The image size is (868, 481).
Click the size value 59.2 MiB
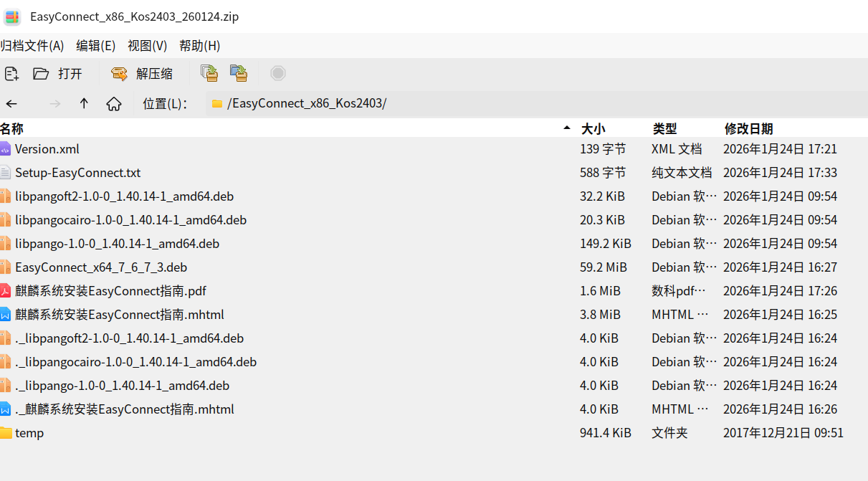[x=604, y=267]
